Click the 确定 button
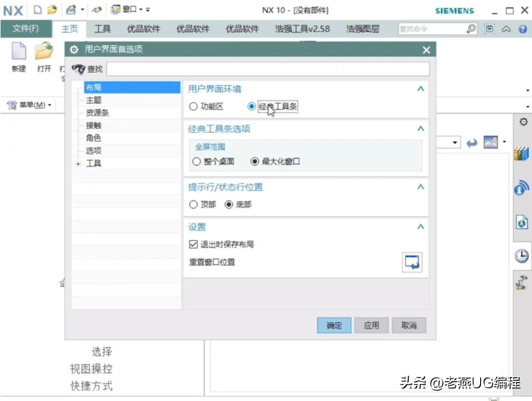532x401 pixels. click(x=334, y=325)
